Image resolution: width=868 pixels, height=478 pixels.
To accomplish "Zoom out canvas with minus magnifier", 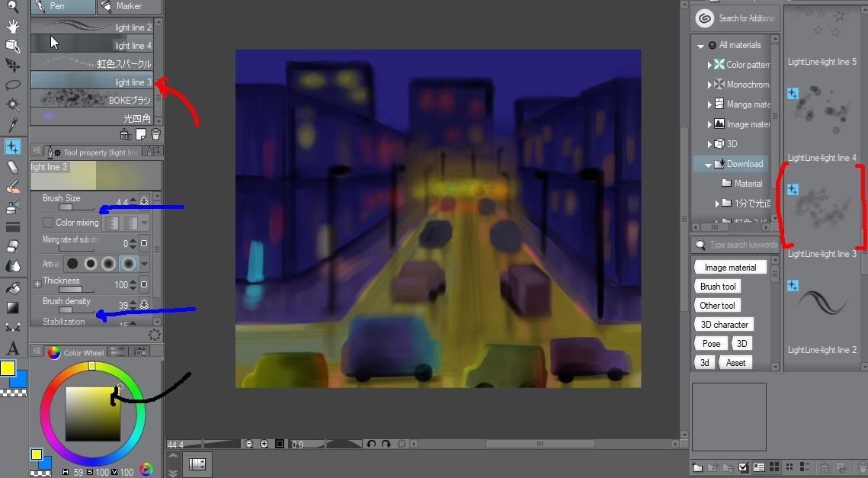I will pos(249,444).
